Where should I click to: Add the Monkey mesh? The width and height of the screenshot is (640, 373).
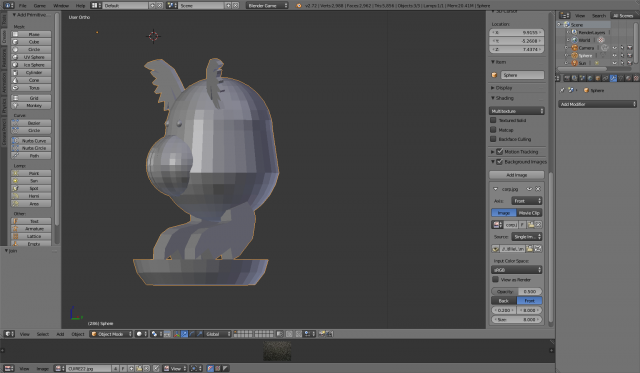point(31,106)
